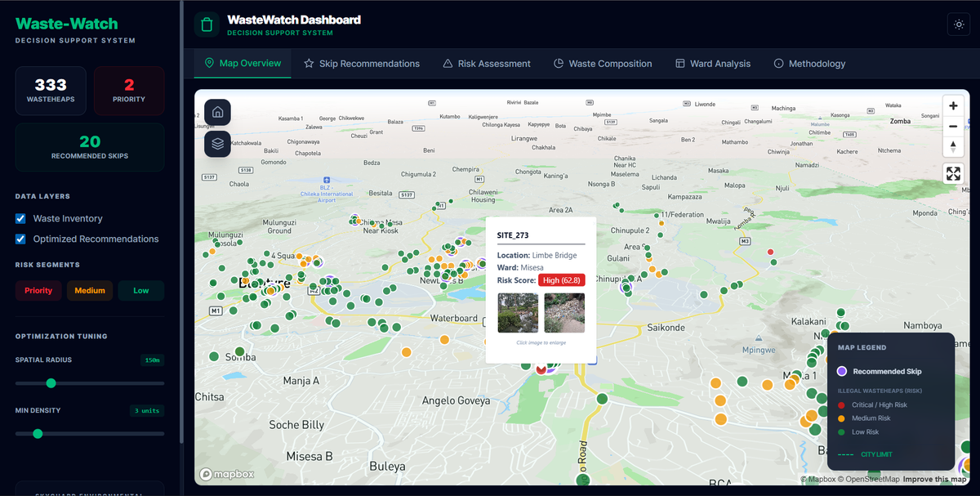Click the High (62.8) risk score badge
The image size is (980, 496).
point(562,280)
